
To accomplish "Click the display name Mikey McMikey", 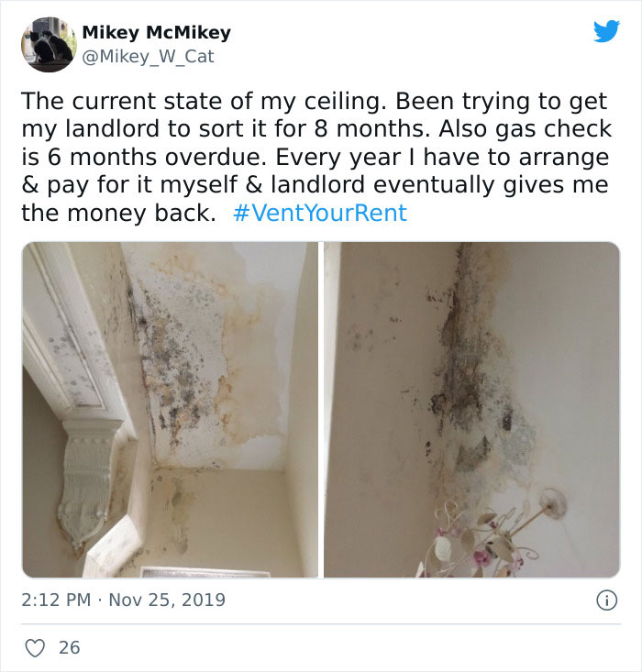I will coord(157,32).
